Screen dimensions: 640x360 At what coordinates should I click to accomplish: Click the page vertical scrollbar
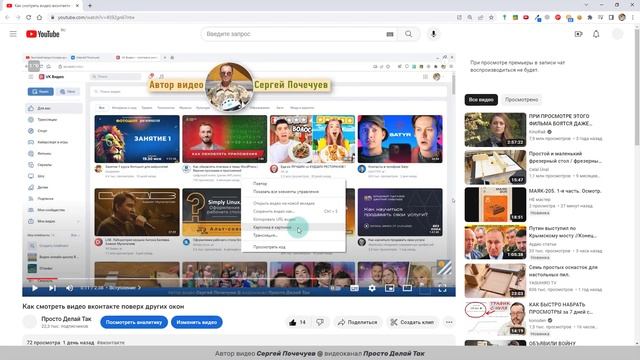coord(637,86)
